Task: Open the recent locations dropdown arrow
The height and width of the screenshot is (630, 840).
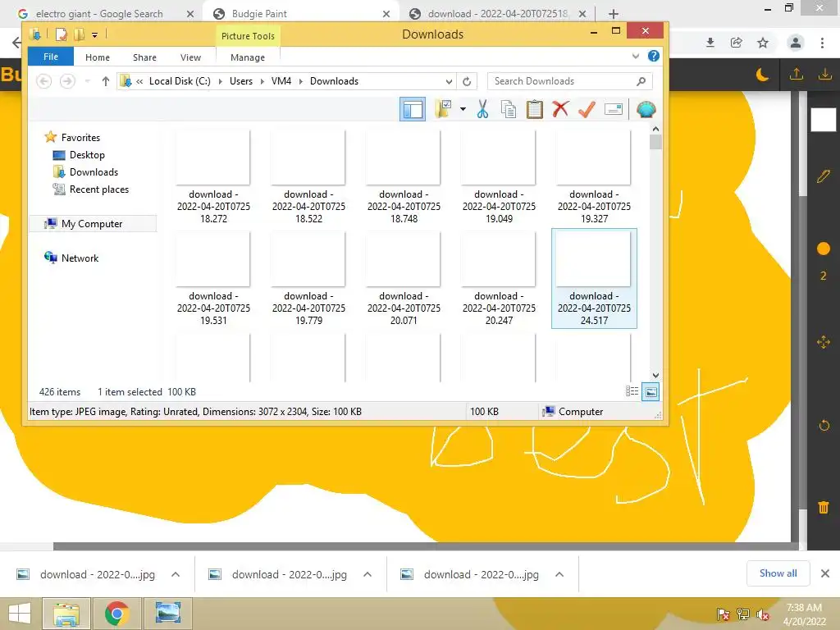Action: [87, 81]
